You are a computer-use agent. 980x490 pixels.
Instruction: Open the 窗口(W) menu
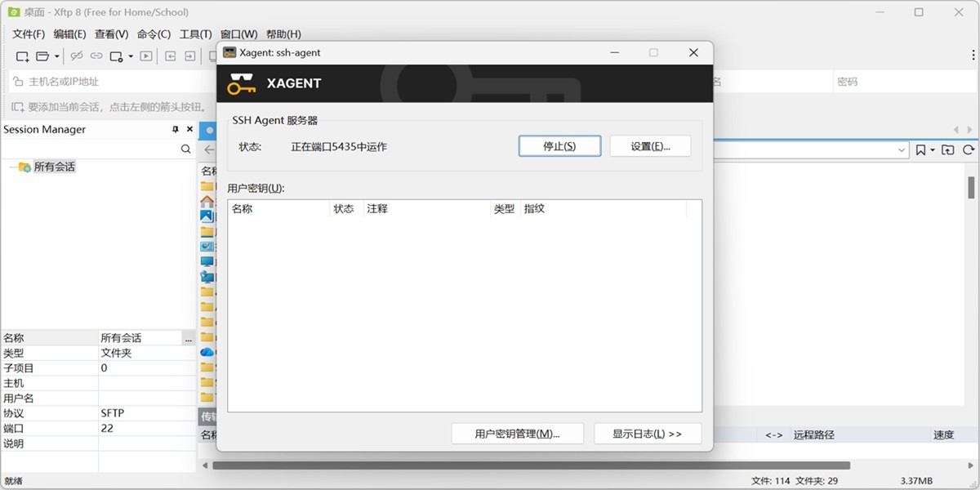click(238, 33)
